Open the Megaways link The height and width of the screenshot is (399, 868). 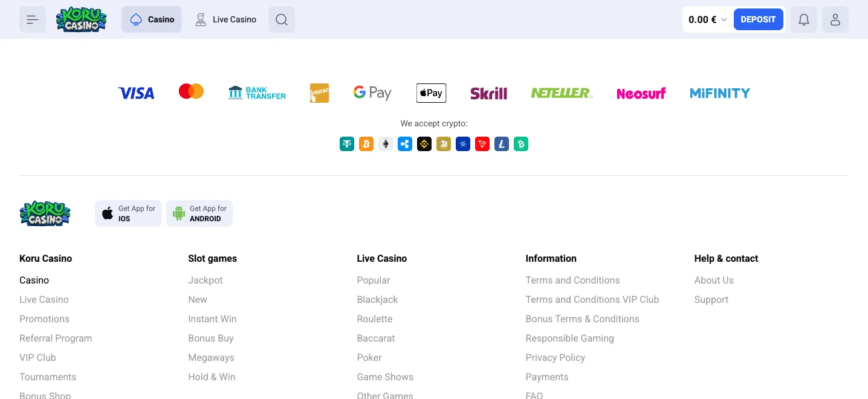pos(211,357)
